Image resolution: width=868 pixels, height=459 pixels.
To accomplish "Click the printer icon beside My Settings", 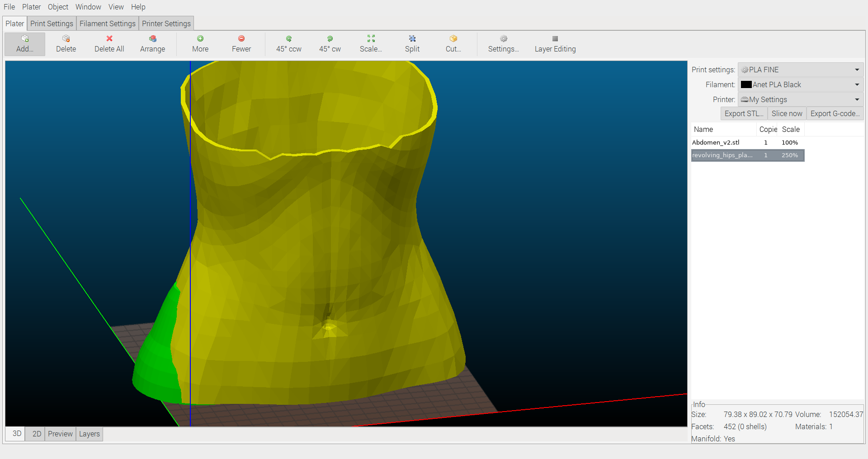I will coord(745,100).
